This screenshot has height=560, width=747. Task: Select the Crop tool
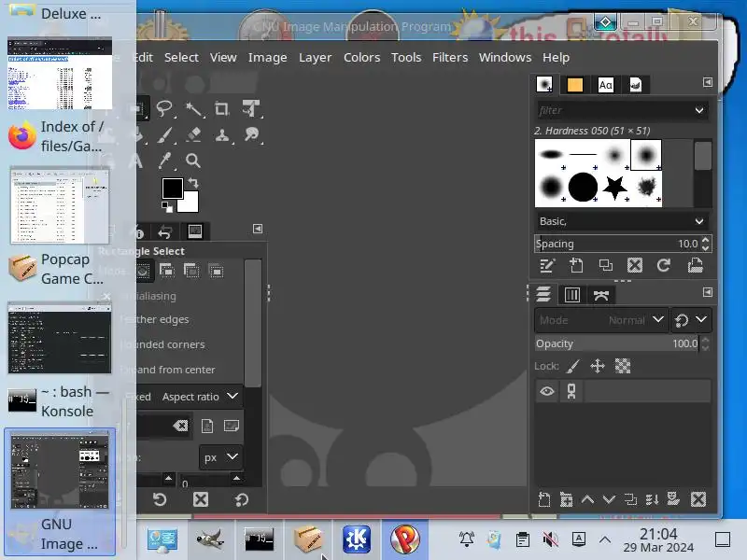[221, 108]
